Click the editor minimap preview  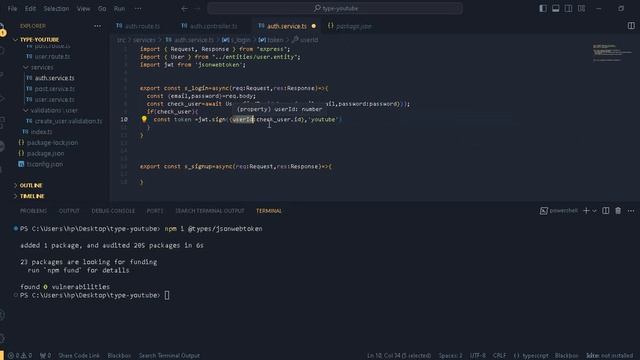coord(611,52)
